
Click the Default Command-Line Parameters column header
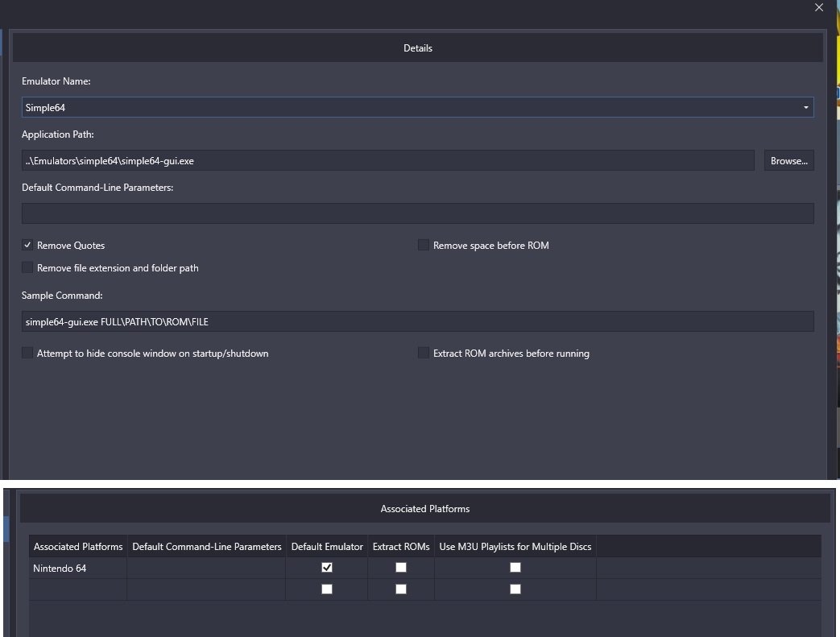[207, 547]
